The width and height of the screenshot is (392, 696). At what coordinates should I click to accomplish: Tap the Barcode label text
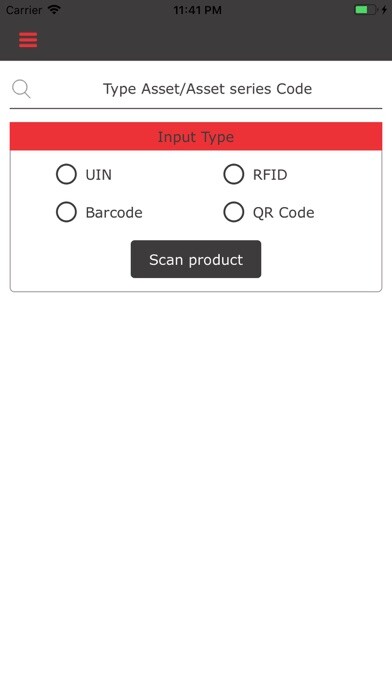pos(114,213)
